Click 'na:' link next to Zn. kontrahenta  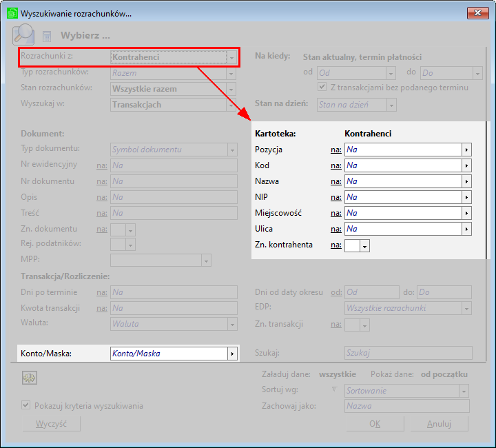tap(336, 245)
